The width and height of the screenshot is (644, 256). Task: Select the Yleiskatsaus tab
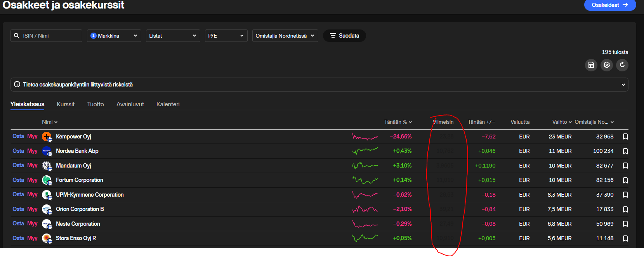tap(28, 104)
